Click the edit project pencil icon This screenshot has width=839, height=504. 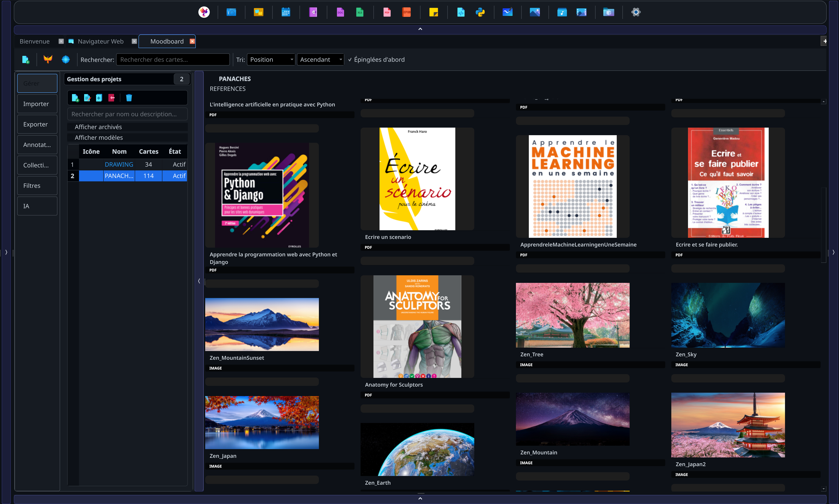tap(87, 98)
